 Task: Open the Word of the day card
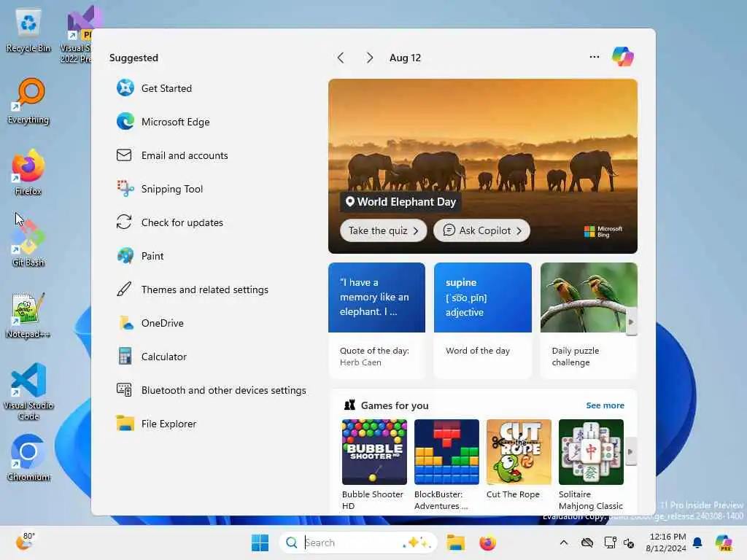pyautogui.click(x=483, y=321)
